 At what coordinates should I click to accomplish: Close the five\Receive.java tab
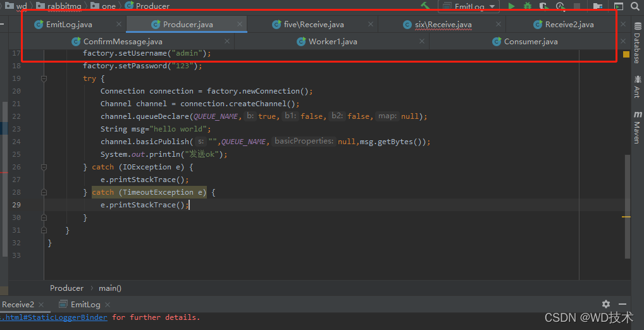371,24
